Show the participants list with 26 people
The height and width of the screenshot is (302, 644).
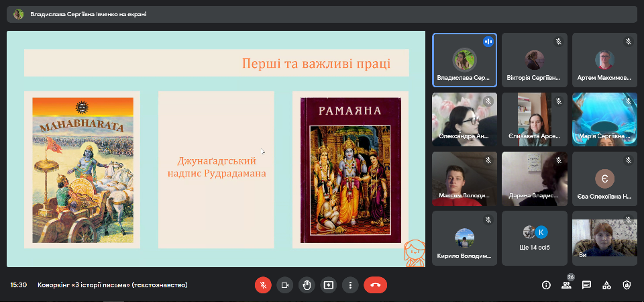click(x=566, y=285)
